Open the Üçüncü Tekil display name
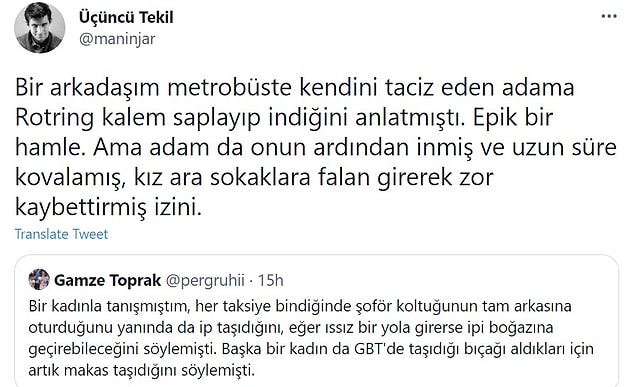The width and height of the screenshot is (635, 387). click(x=126, y=17)
